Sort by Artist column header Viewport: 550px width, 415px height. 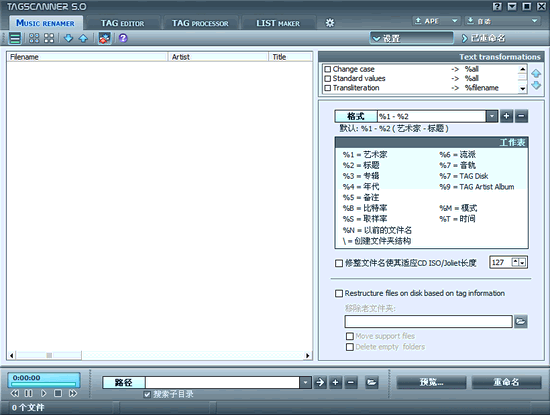[218, 57]
